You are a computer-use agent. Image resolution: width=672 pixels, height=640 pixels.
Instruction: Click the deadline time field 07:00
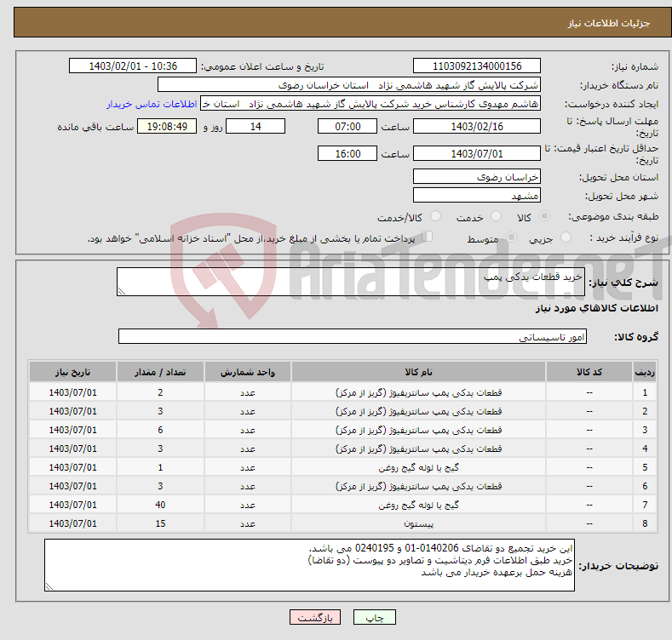click(x=347, y=126)
